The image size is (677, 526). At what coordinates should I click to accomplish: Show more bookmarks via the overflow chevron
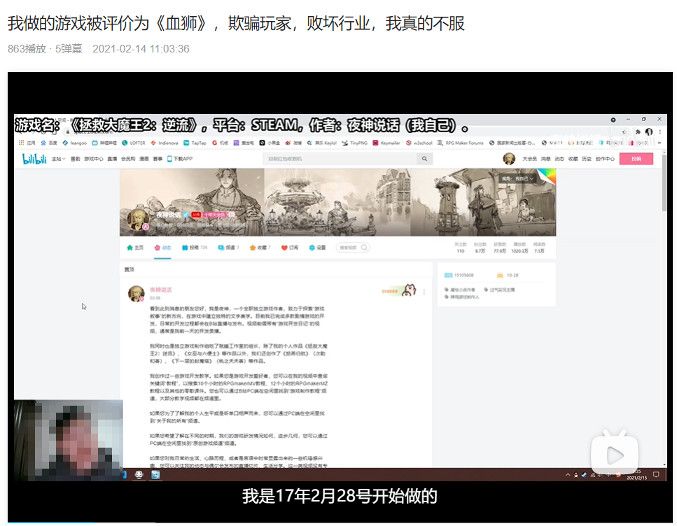coord(659,143)
